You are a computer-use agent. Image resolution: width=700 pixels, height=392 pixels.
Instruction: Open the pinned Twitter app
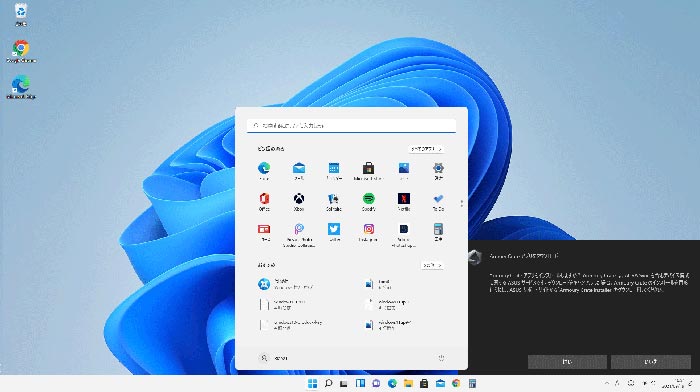(x=333, y=232)
